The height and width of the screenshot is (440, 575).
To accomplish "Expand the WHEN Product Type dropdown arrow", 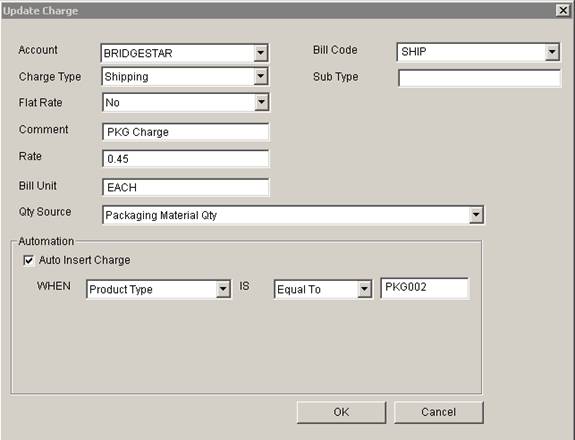I will (223, 289).
